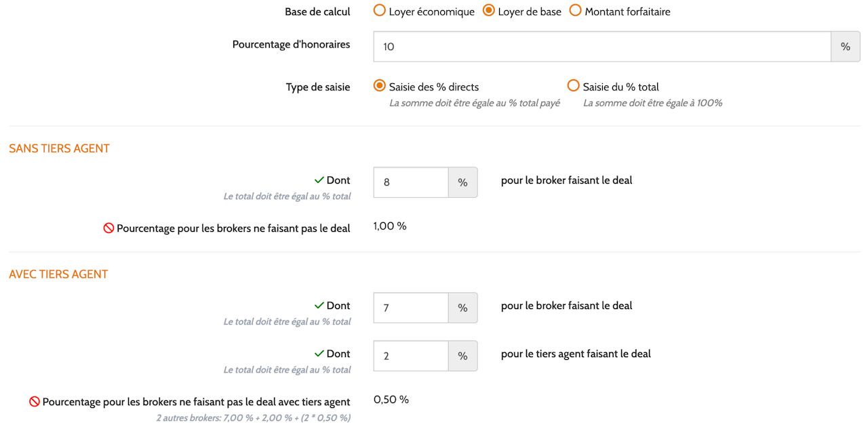Click the green checkmark beside the 7% Dont label

coord(319,306)
